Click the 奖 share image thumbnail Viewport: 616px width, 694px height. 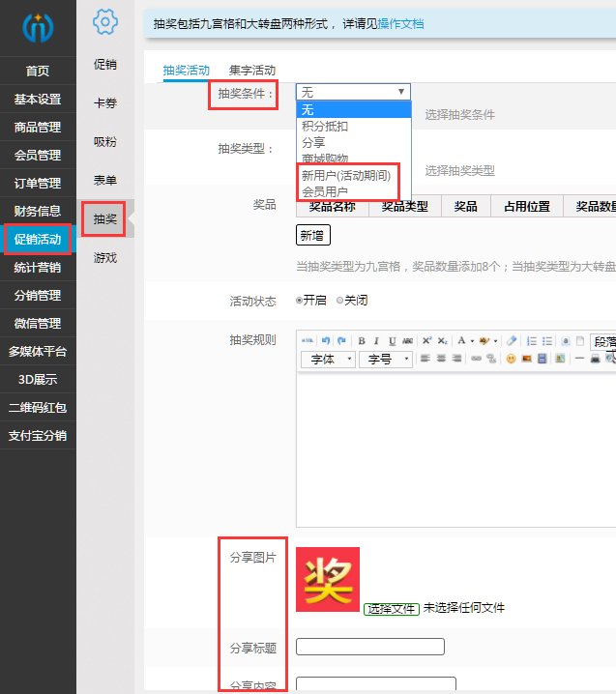click(x=328, y=579)
